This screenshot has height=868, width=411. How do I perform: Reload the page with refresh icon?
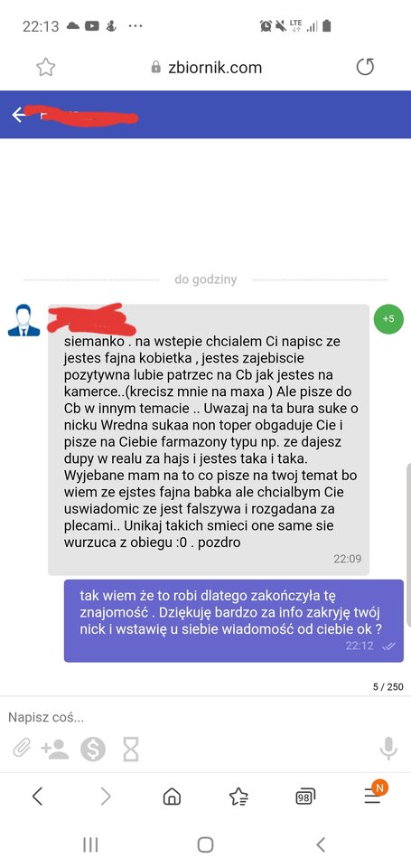coord(365,68)
